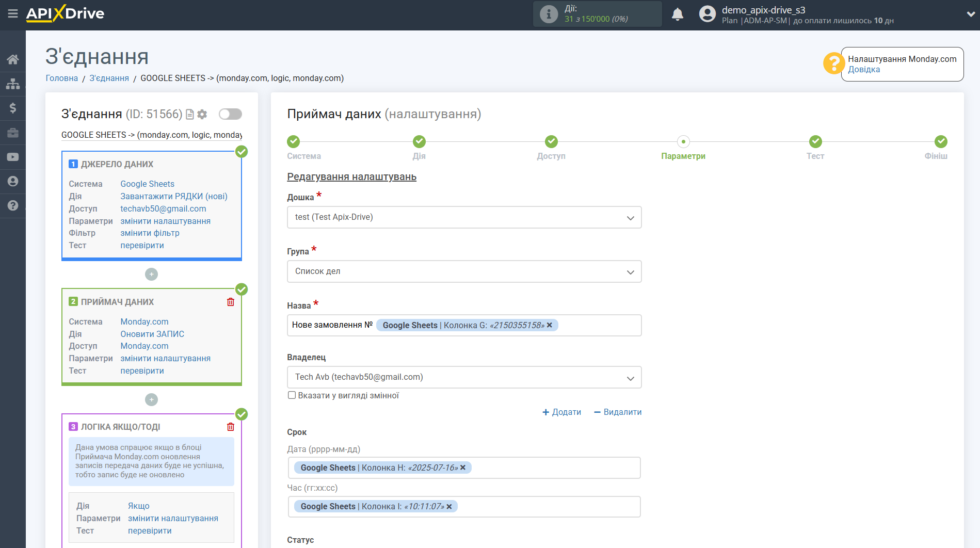Open the help question sidebar icon
This screenshot has width=980, height=548.
(x=13, y=205)
